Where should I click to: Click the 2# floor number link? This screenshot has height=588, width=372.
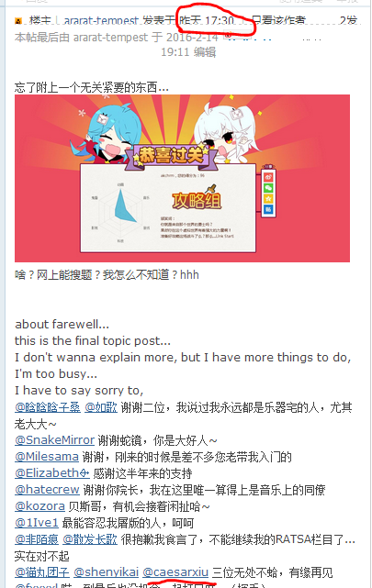[x=348, y=20]
